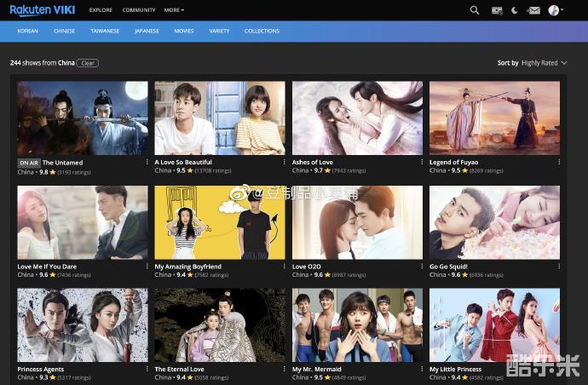Image resolution: width=588 pixels, height=385 pixels.
Task: Open options menu for Love O2O
Action: coord(422,266)
